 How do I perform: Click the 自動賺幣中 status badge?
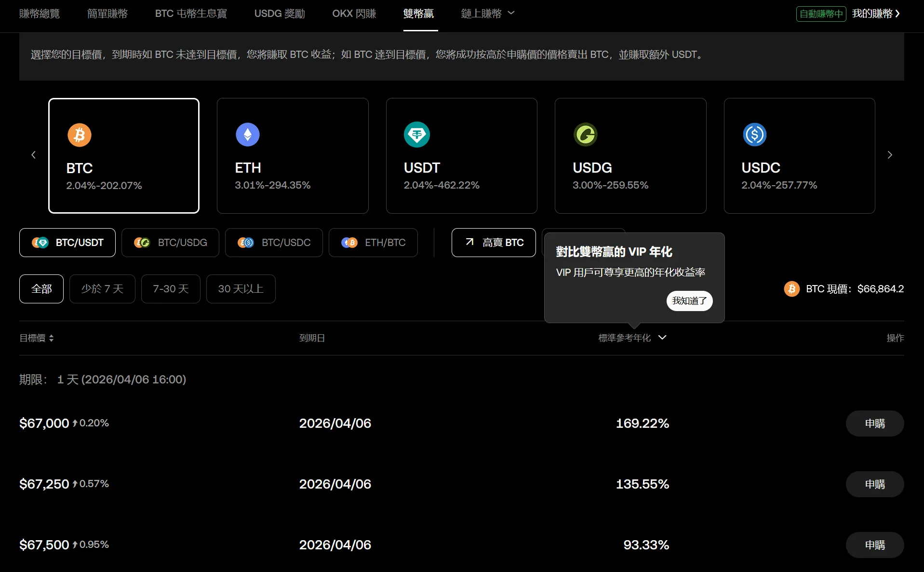(x=821, y=14)
